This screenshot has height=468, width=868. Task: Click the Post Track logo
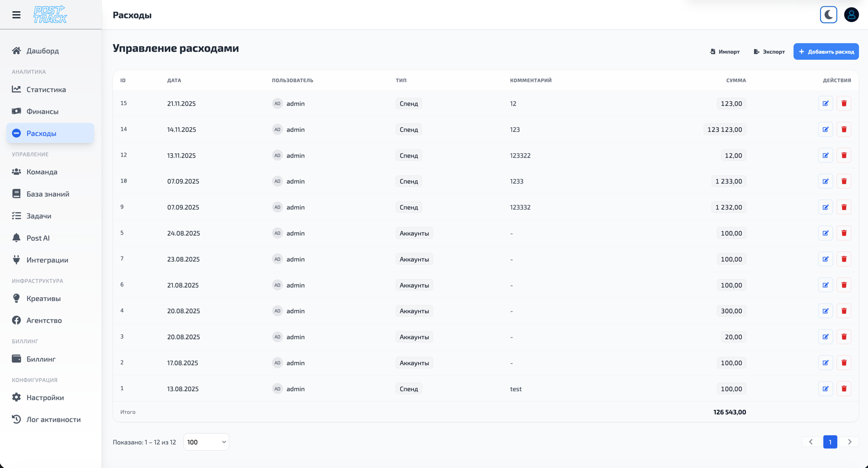50,15
